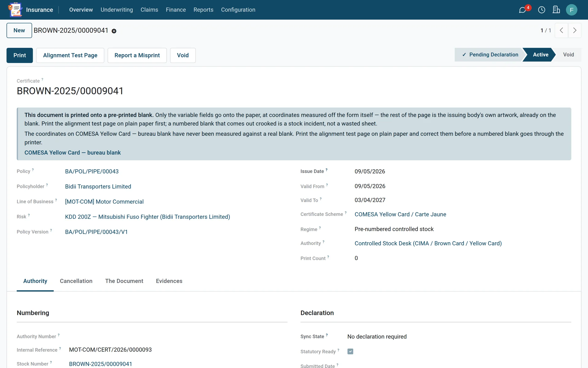Open the company switcher building icon
The image size is (588, 368).
pyautogui.click(x=556, y=10)
